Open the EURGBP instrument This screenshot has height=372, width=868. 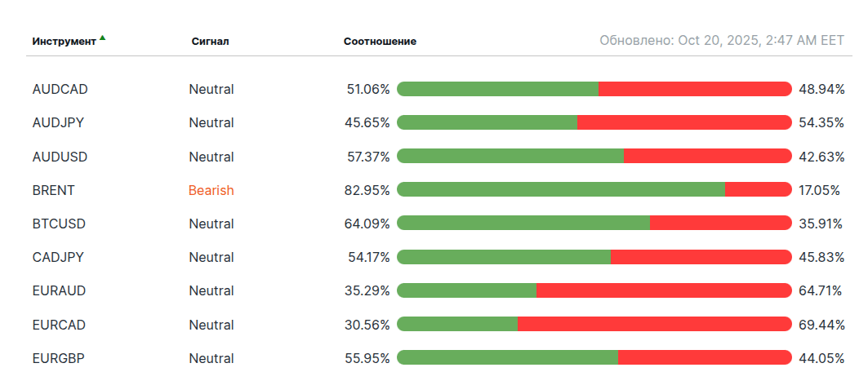59,358
